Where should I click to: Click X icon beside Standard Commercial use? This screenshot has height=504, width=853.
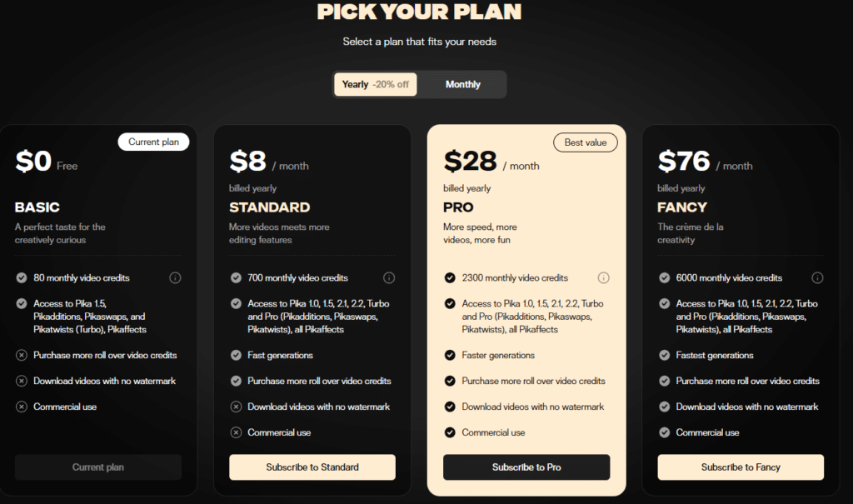pyautogui.click(x=236, y=432)
